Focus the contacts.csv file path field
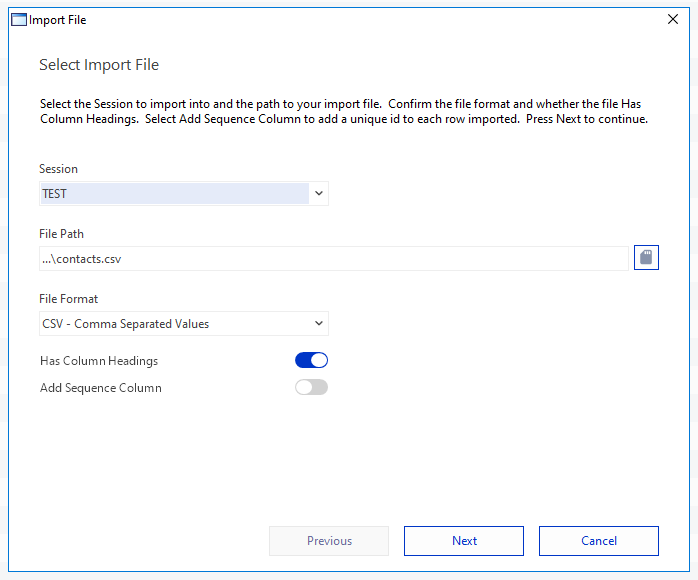 pyautogui.click(x=333, y=259)
